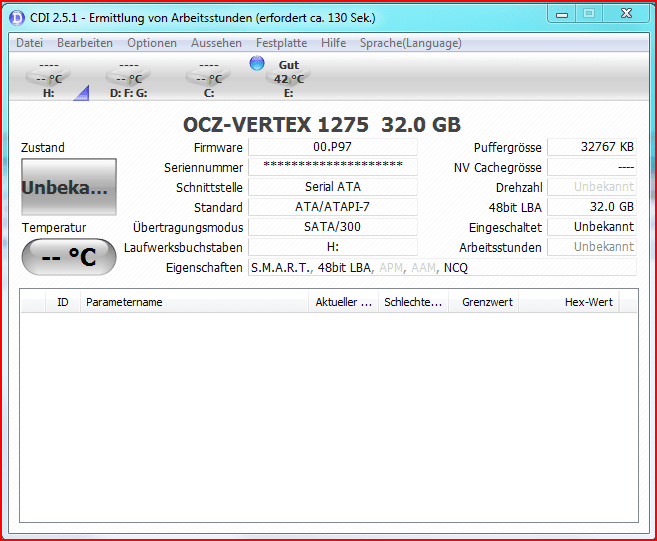657x541 pixels.
Task: Maximize the CDI window
Action: pyautogui.click(x=589, y=14)
